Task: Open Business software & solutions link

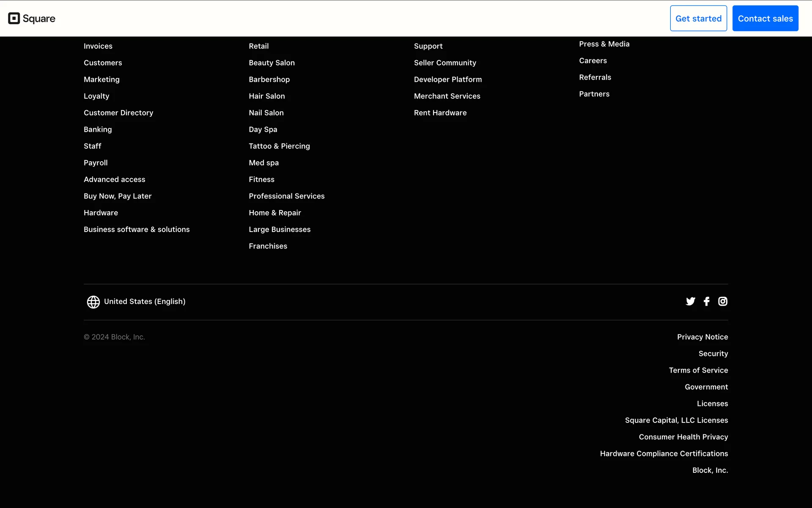Action: click(137, 229)
